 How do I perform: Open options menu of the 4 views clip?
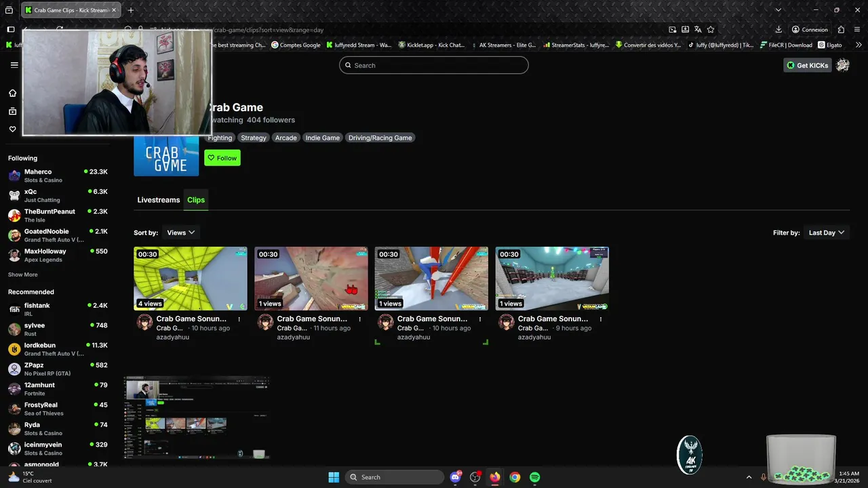pos(239,319)
